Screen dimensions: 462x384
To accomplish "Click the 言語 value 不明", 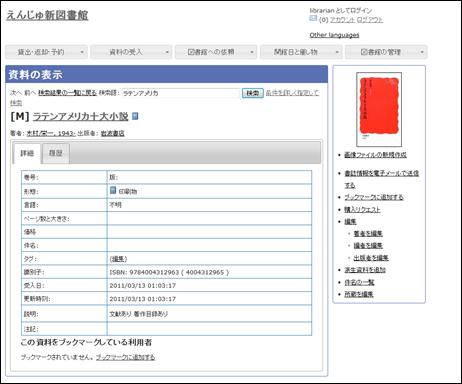I will [116, 205].
